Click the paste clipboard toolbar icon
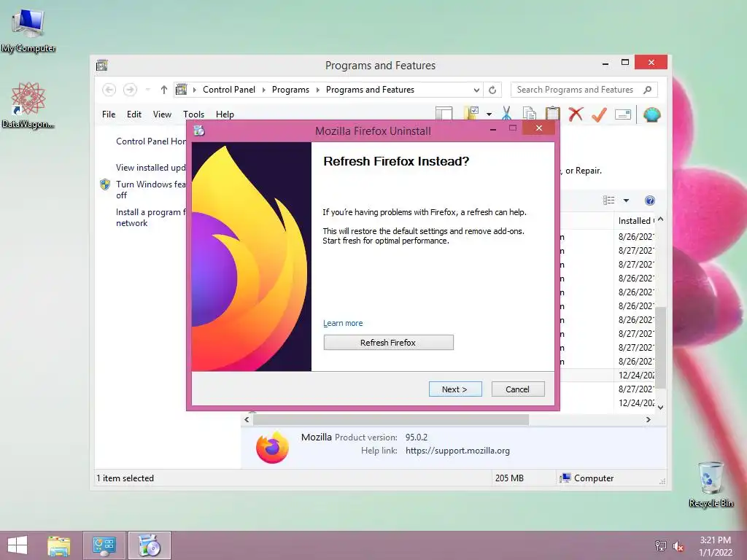 553,114
